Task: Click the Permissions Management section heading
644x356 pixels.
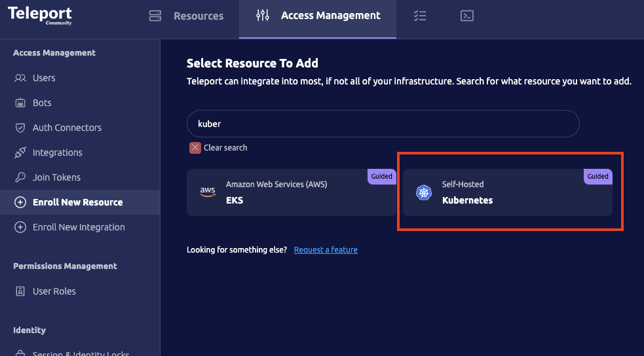Action: [x=65, y=266]
